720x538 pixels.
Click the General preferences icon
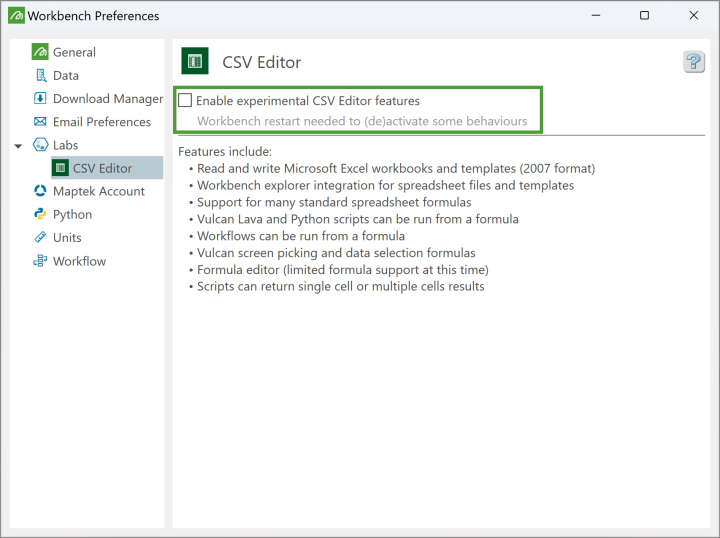coord(40,52)
